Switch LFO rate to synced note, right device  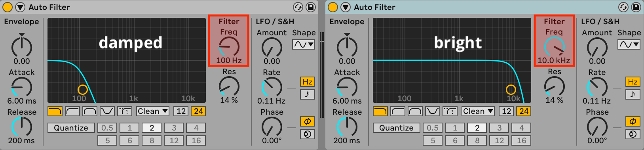tap(633, 94)
